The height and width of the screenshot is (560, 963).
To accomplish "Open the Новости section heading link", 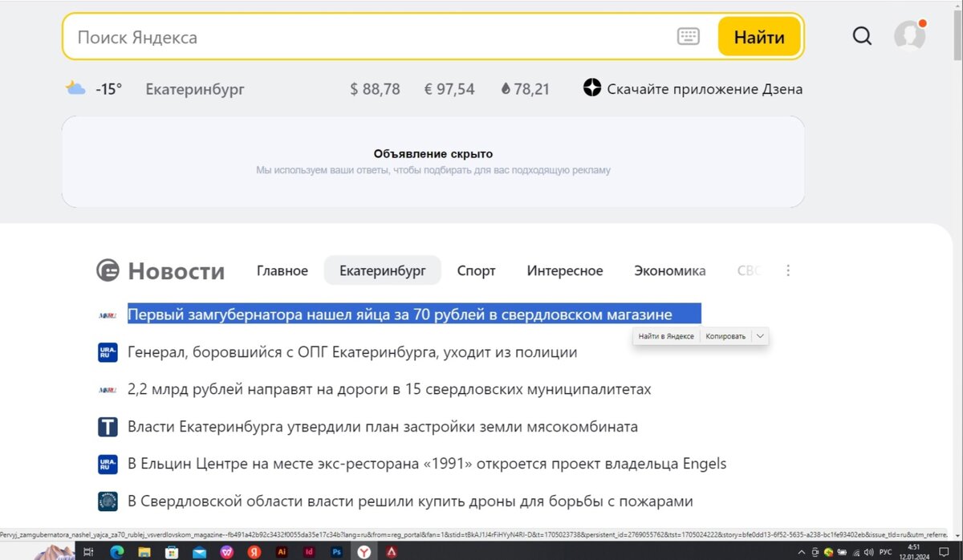I will pos(177,271).
